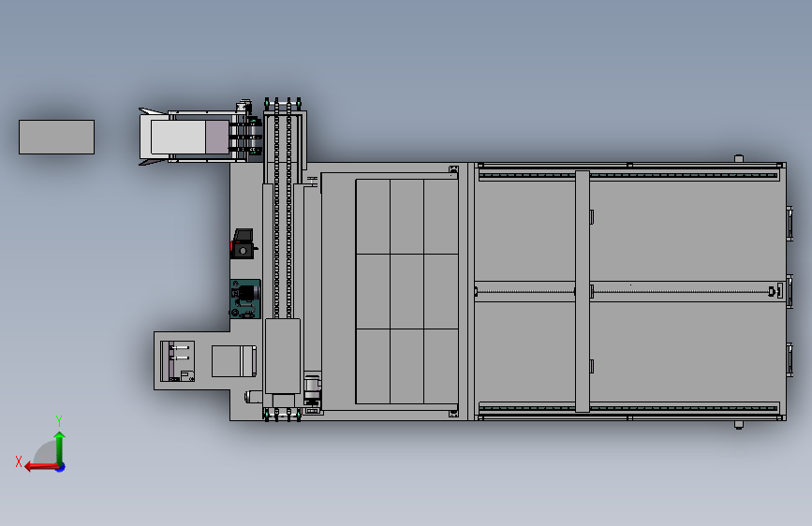Click the red X axis arrow of the triad
812x526 pixels.
click(40, 467)
